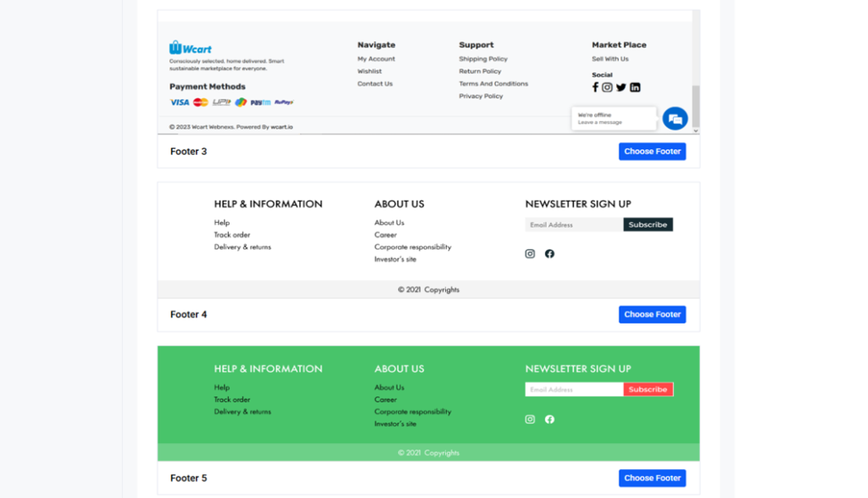The image size is (868, 498).
Task: Click the 'HELP & INFORMATION' heading in green Footer 5
Action: pos(268,368)
